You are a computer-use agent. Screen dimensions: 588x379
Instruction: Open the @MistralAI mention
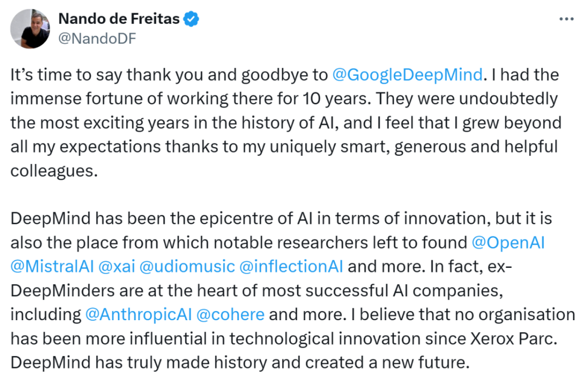(52, 266)
